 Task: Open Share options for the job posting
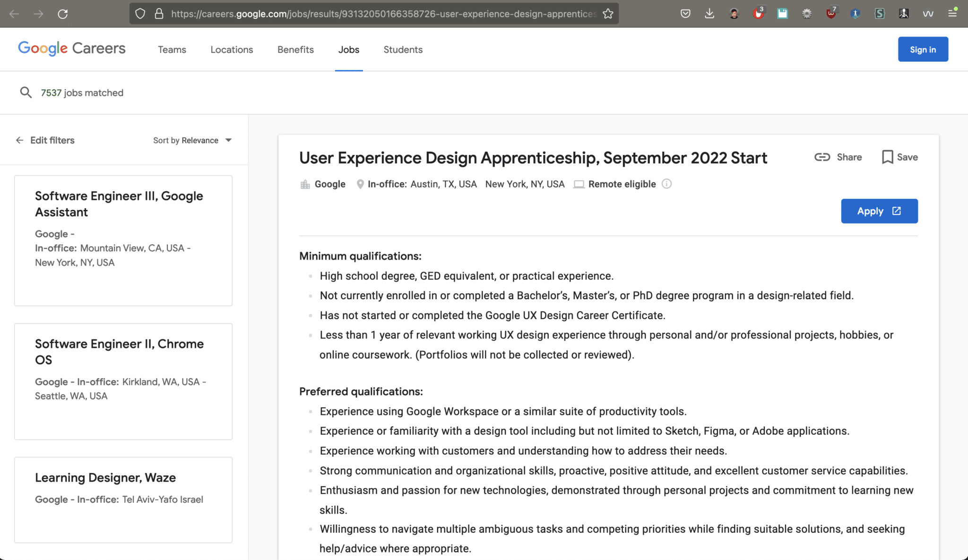coord(838,157)
